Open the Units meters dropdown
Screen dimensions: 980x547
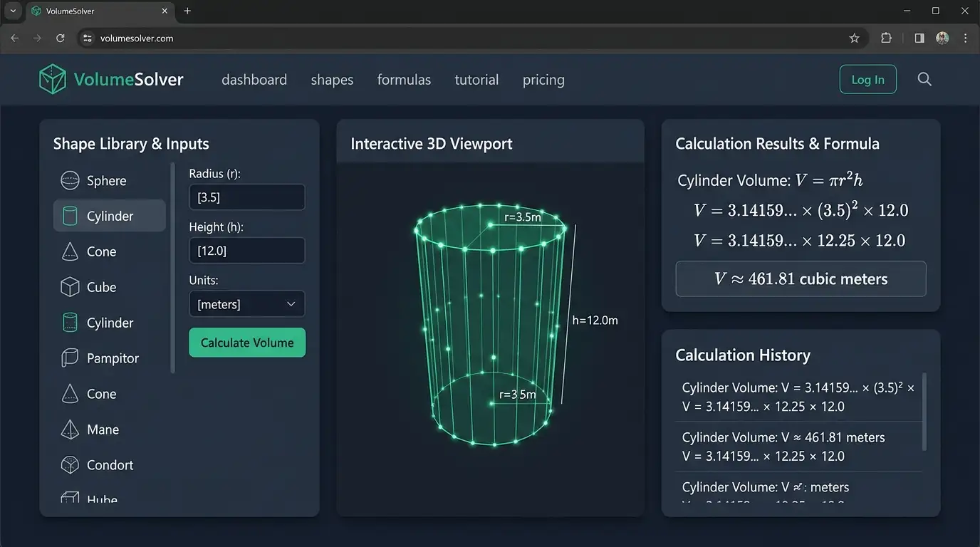tap(246, 304)
